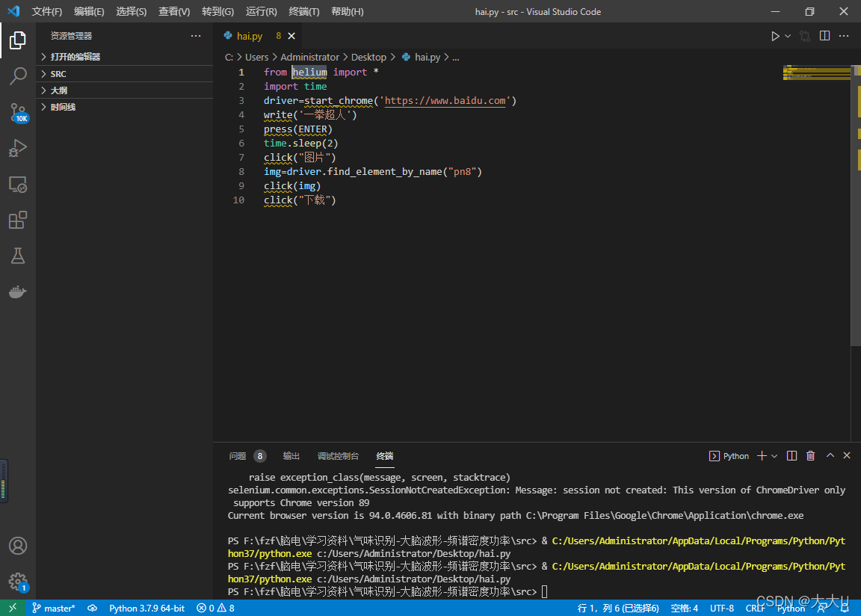Maximize the panel with up chevron
The image size is (861, 616).
click(830, 455)
